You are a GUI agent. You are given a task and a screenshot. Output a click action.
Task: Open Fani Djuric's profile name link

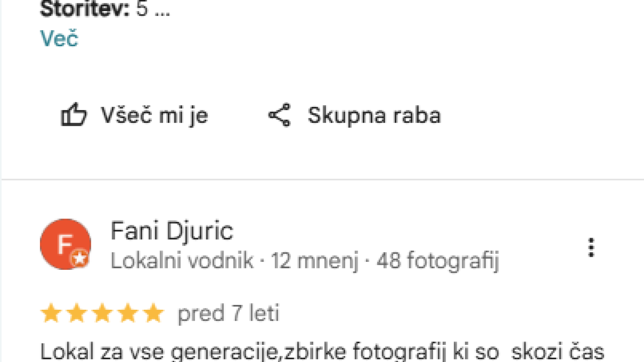point(172,231)
